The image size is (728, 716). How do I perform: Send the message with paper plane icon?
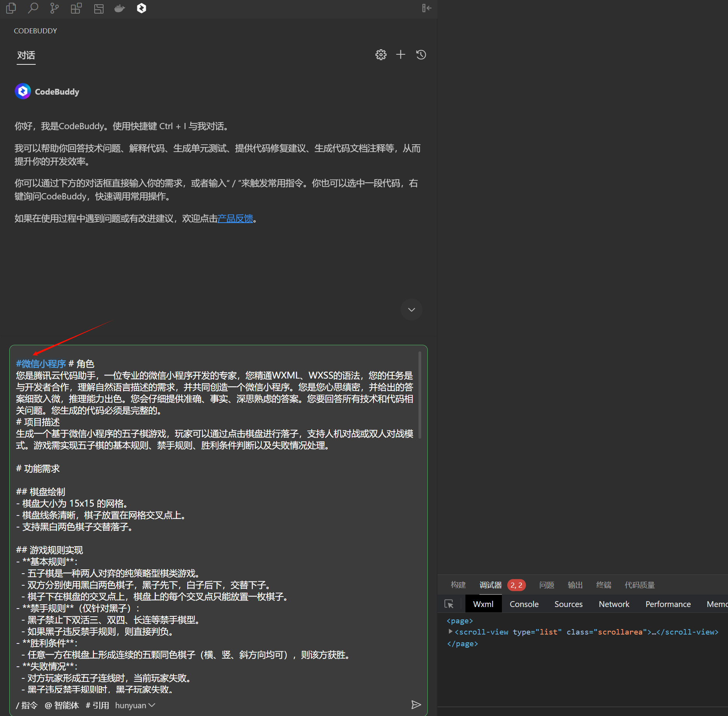tap(416, 705)
